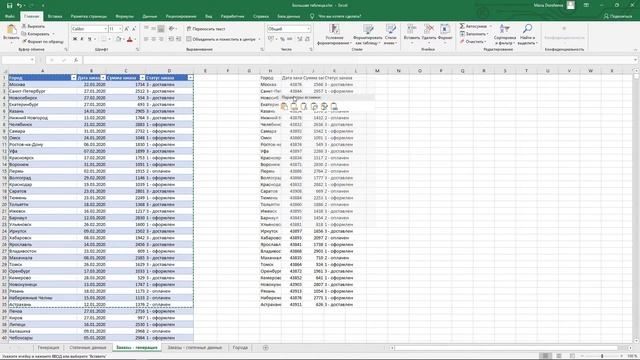Open the font name Calibri combo box
The height and width of the screenshot is (360, 640).
(x=89, y=29)
